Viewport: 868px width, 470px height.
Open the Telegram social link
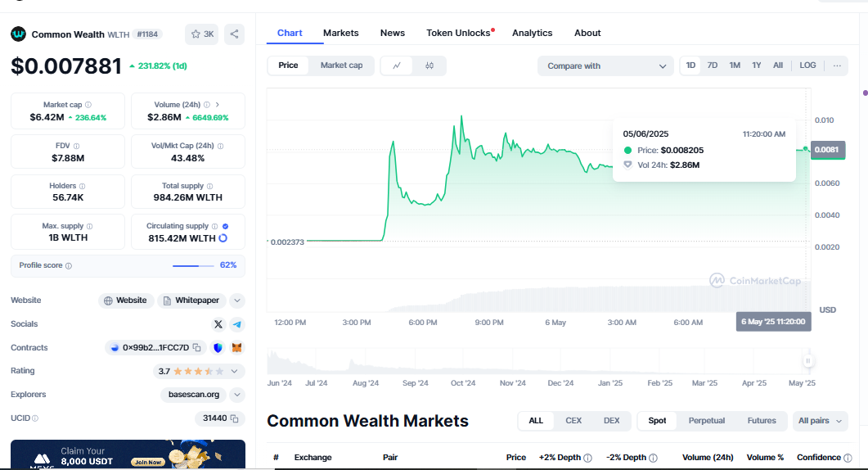tap(237, 324)
